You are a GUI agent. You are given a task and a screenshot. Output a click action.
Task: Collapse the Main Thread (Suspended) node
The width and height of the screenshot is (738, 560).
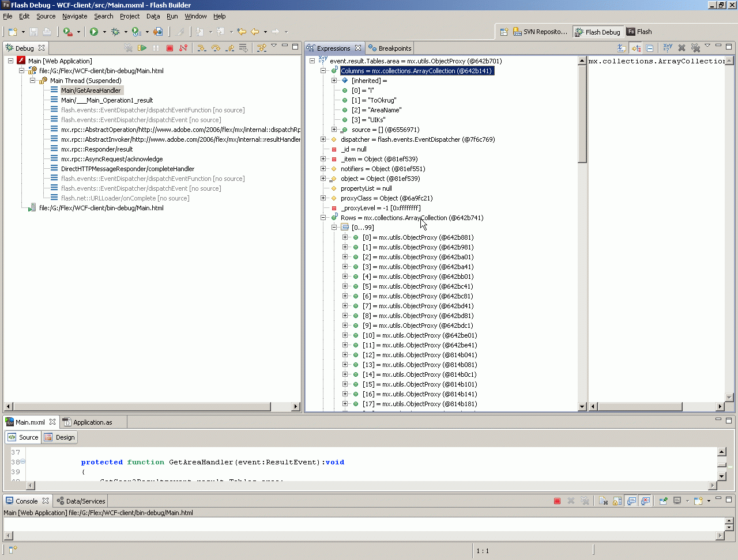pyautogui.click(x=32, y=81)
